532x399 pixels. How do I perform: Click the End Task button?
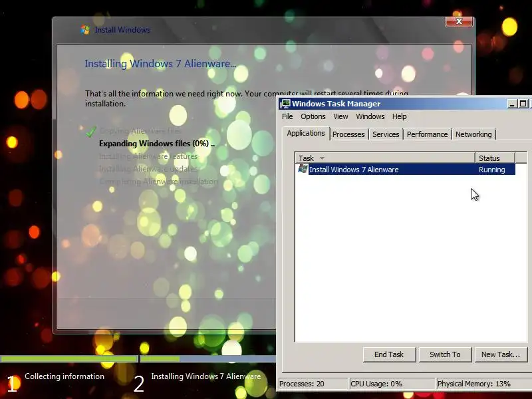tap(389, 354)
